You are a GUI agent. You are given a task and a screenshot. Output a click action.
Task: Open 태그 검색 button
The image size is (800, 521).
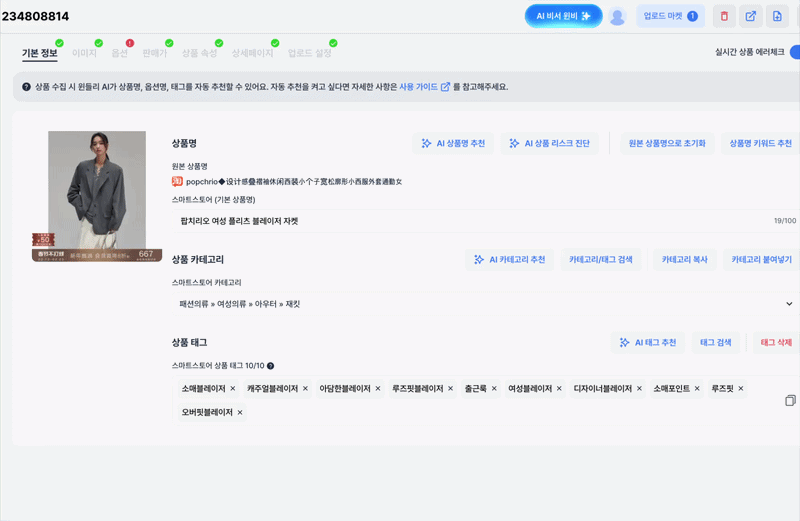[x=715, y=342]
